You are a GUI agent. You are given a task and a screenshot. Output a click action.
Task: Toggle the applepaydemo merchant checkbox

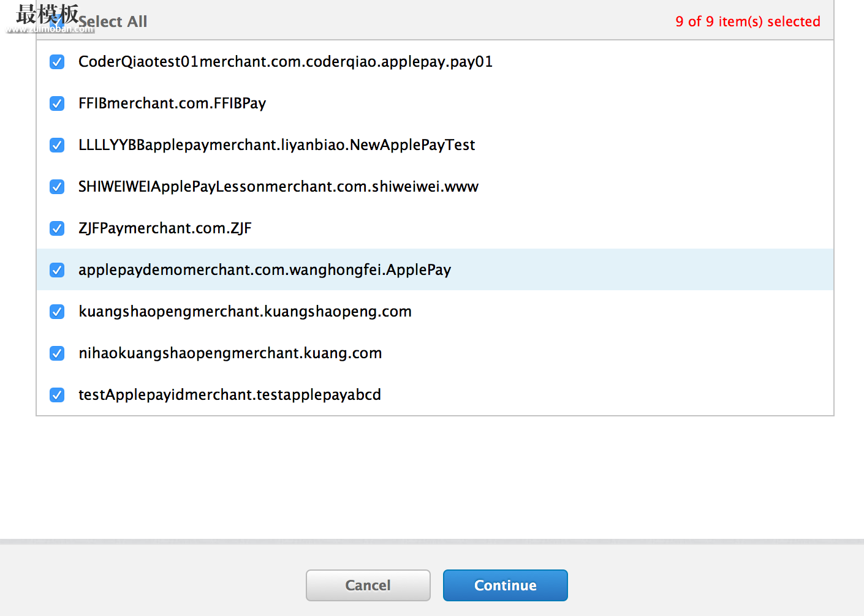(x=57, y=270)
